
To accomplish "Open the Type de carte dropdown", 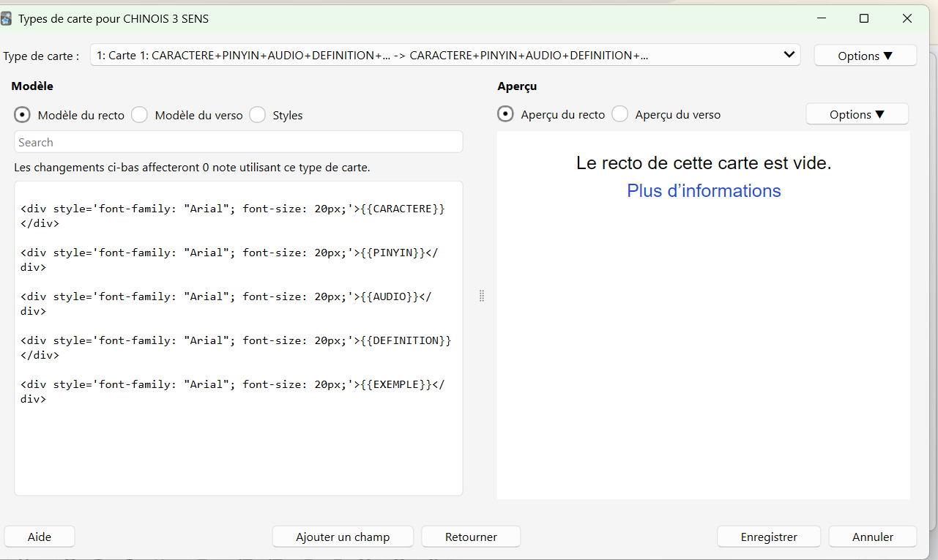I will [x=444, y=55].
